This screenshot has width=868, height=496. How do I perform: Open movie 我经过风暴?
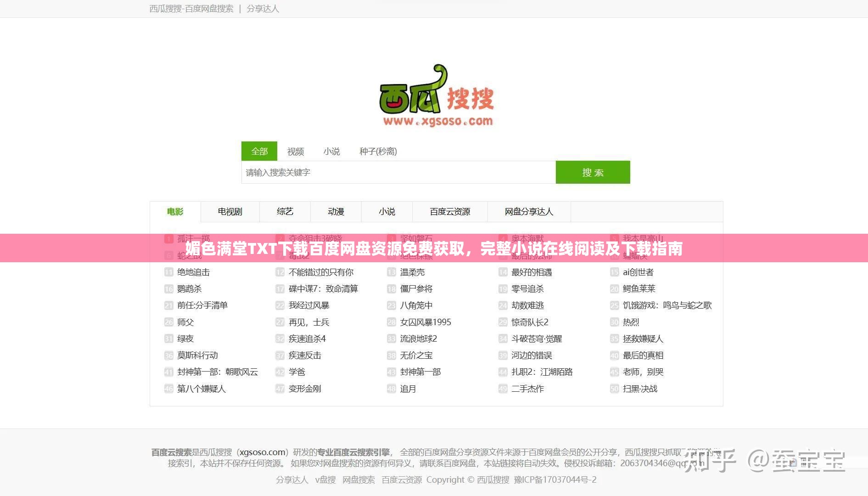[309, 305]
